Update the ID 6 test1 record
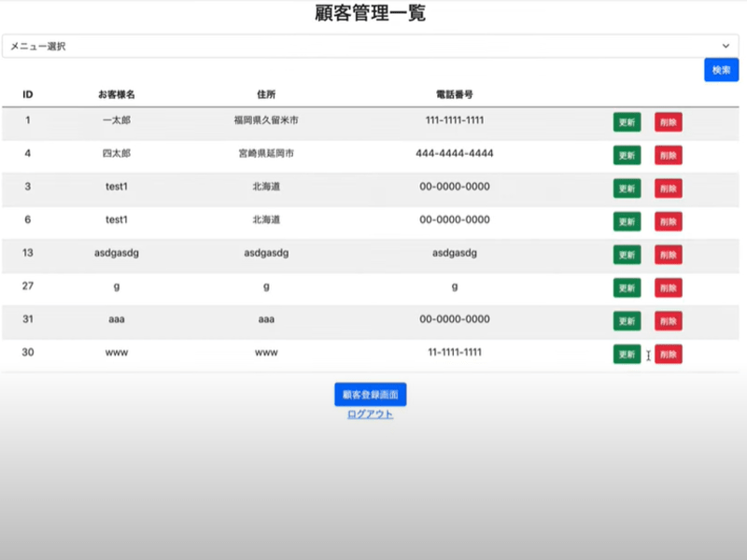747x560 pixels. (x=627, y=221)
